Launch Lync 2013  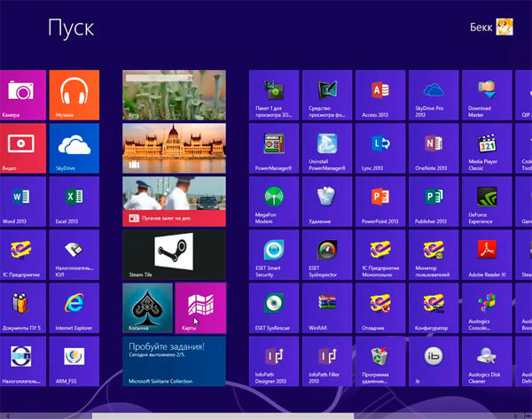380,148
